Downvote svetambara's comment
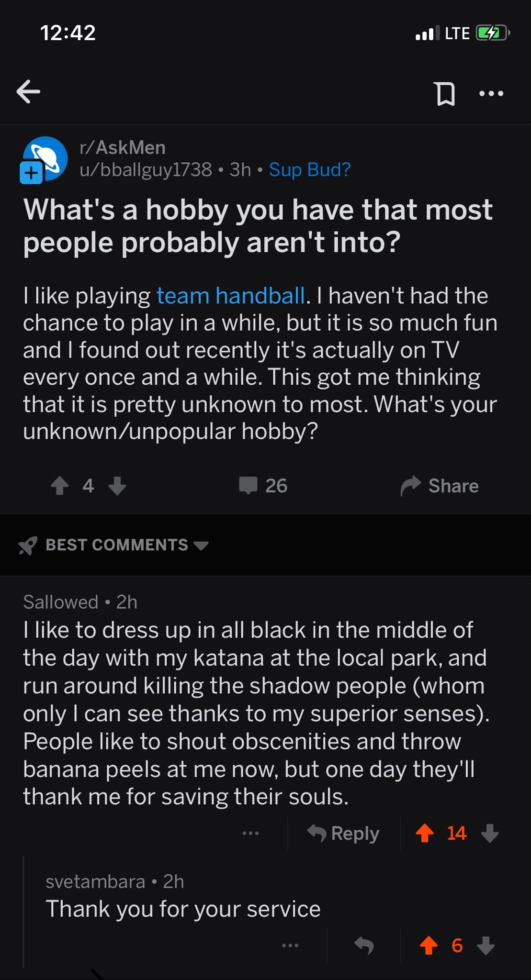The image size is (531, 980). click(x=486, y=946)
